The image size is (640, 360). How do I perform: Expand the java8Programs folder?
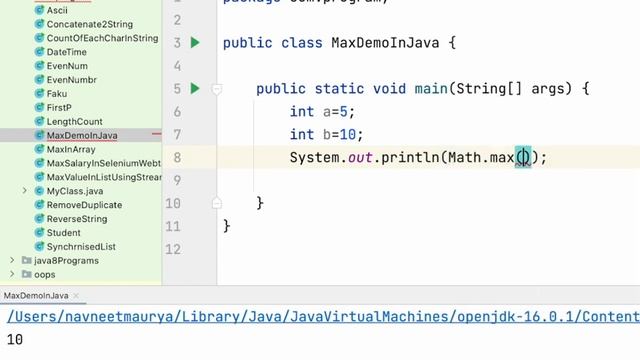(12, 260)
